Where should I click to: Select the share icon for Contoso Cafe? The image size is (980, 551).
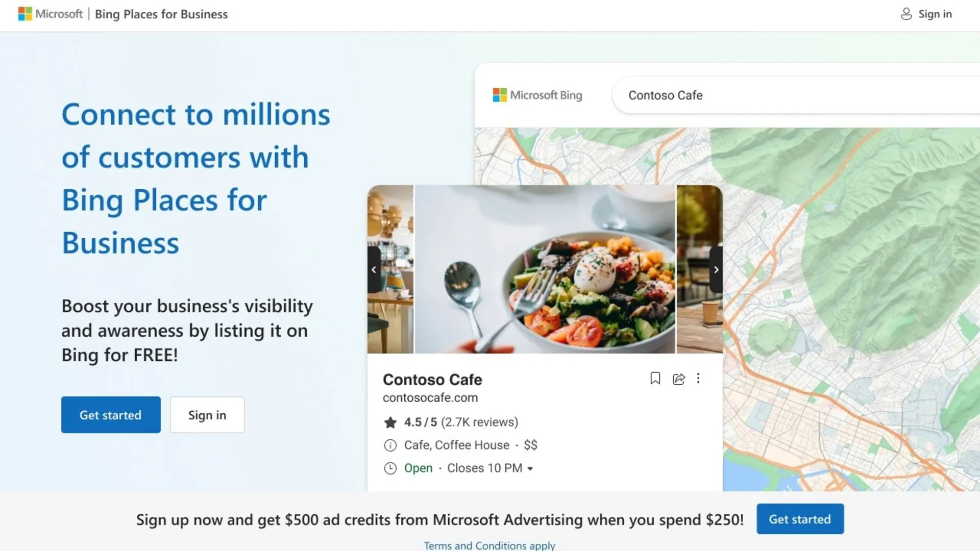coord(678,379)
